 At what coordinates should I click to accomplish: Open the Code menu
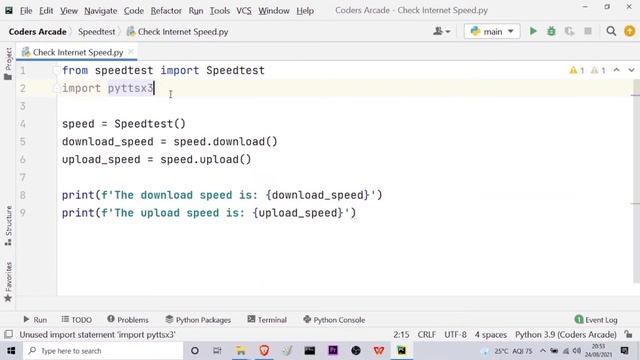[x=133, y=11]
